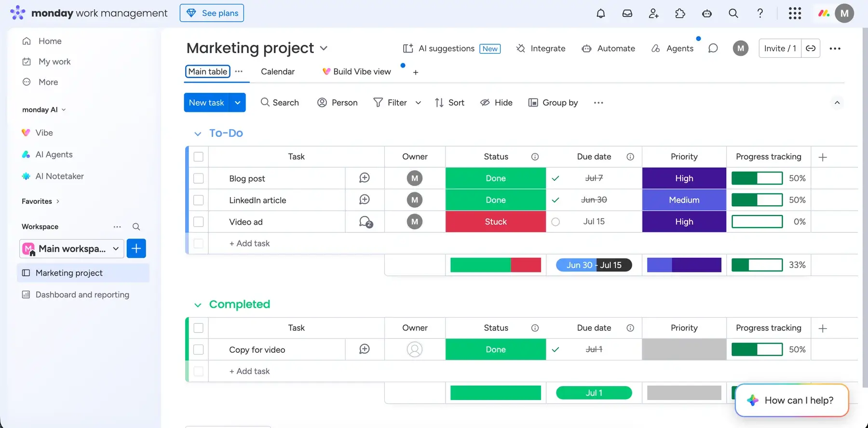This screenshot has height=428, width=868.
Task: Open the help question mark icon
Action: [760, 13]
